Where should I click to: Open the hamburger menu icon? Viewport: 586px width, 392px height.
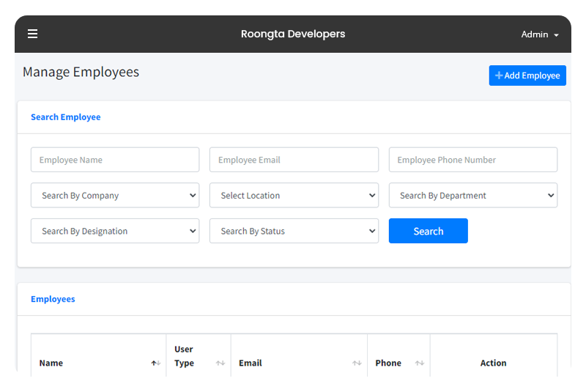tap(32, 34)
